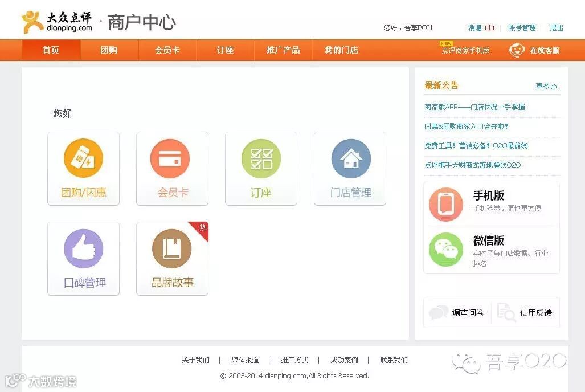
Task: Click the 门店管理 tile label
Action: point(351,193)
